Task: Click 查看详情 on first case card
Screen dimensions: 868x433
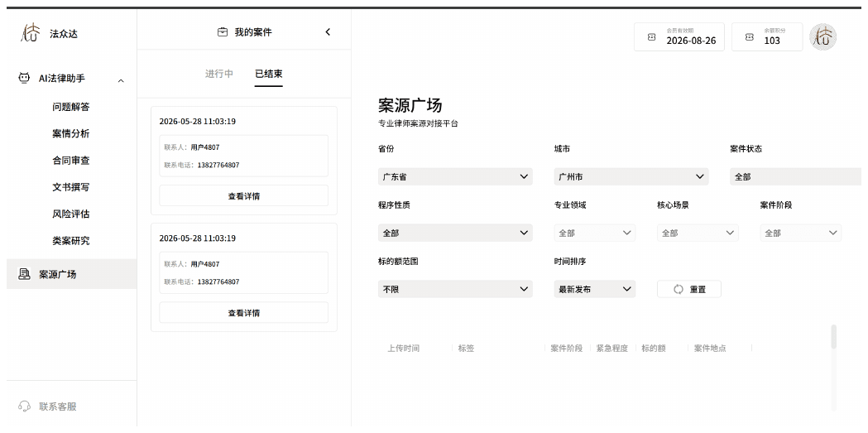Action: (243, 196)
